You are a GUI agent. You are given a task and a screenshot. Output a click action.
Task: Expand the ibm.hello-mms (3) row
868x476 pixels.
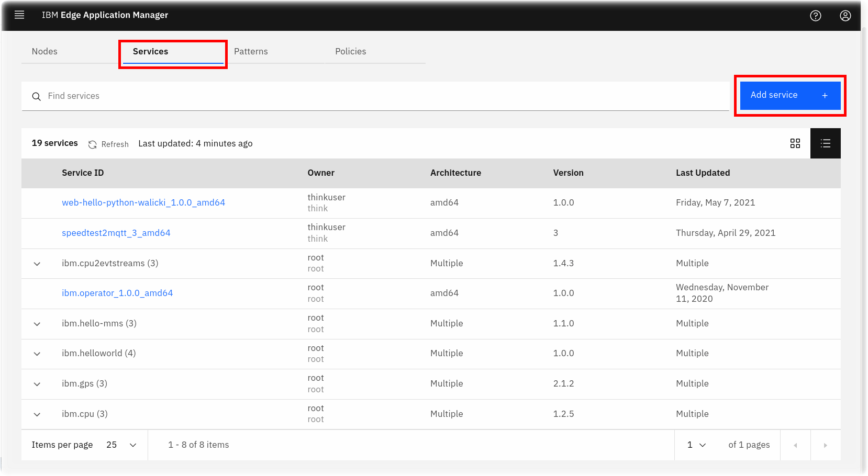coord(37,324)
